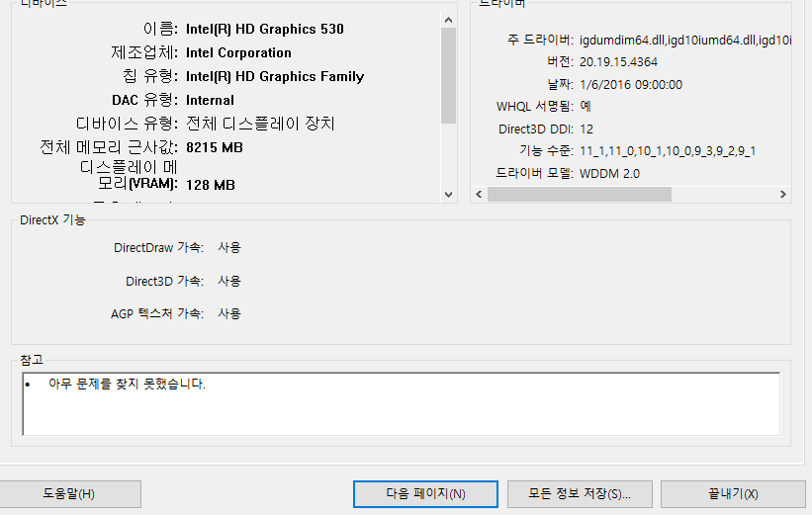Click driver version 20.19.15.4364
The width and height of the screenshot is (812, 515).
[x=618, y=62]
